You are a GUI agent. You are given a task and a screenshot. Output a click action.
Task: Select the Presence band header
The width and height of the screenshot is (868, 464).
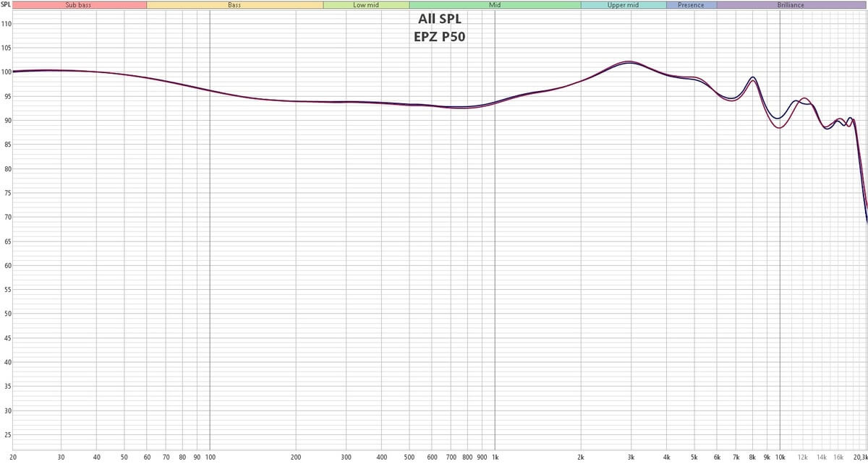pyautogui.click(x=691, y=4)
